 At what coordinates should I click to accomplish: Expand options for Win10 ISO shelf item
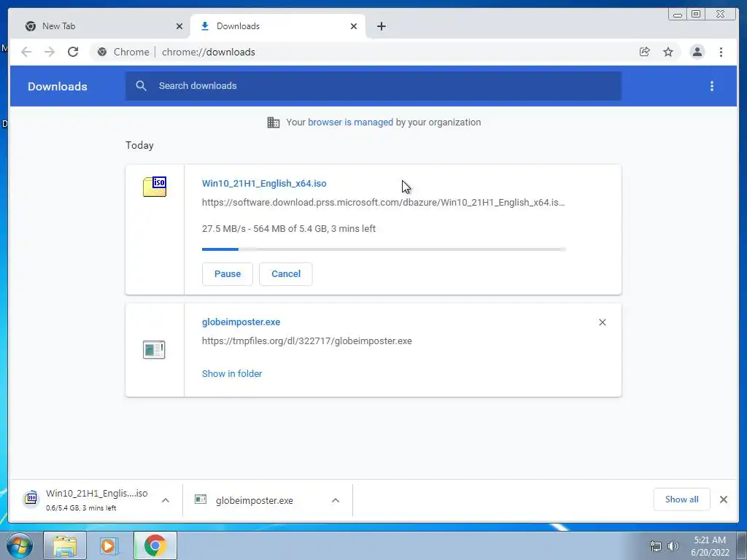[166, 500]
